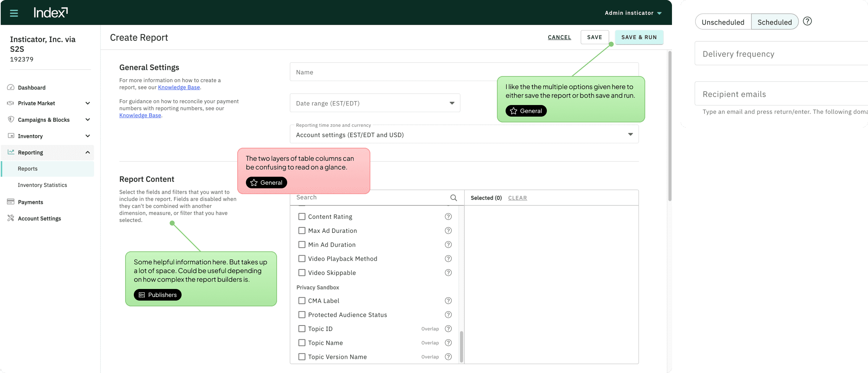Check the Topic ID checkbox

point(302,329)
